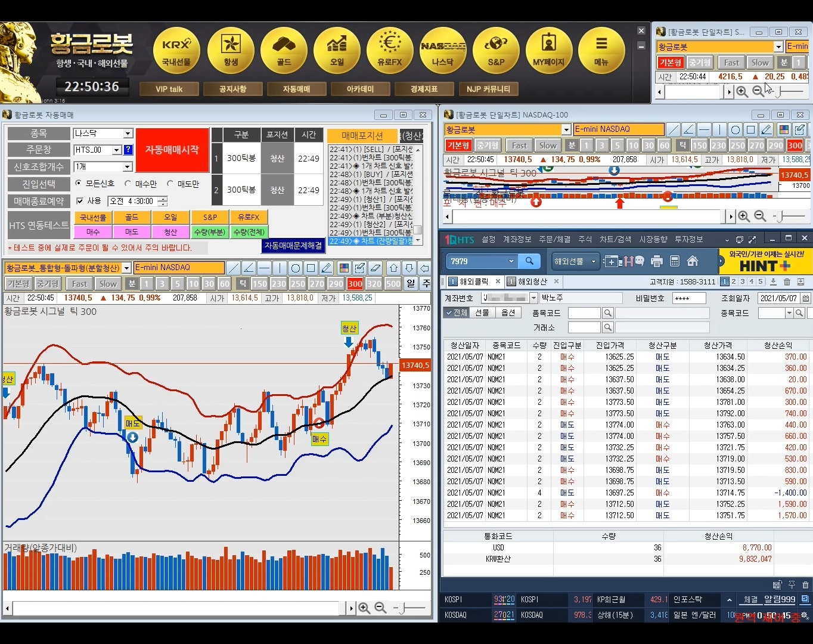Select pencil drawing tool in main chart toolbar

[327, 268]
